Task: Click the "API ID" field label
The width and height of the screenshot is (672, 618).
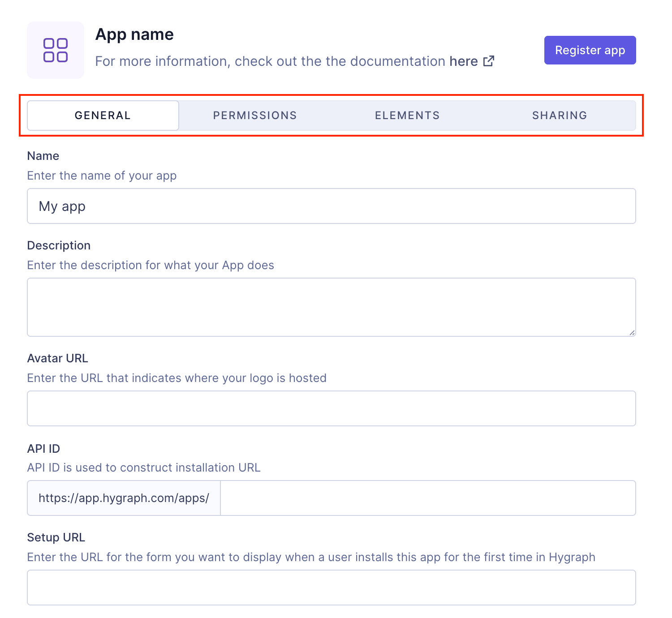Action: 43,448
